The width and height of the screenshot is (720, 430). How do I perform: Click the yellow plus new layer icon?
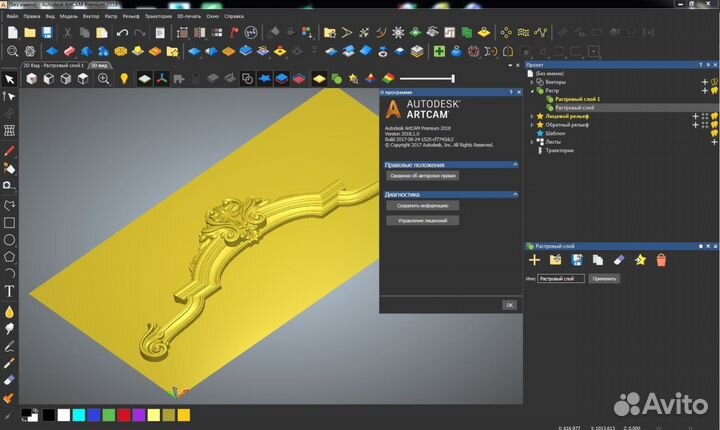pos(534,260)
